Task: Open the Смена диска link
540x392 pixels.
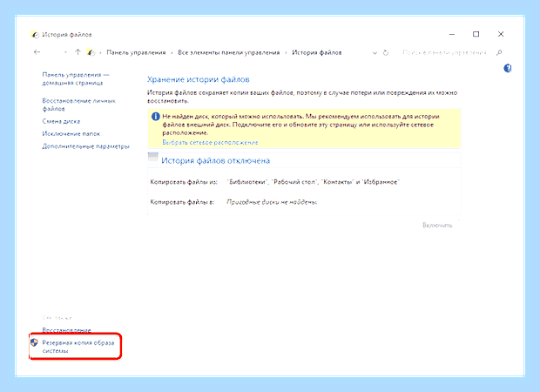Action: click(61, 121)
